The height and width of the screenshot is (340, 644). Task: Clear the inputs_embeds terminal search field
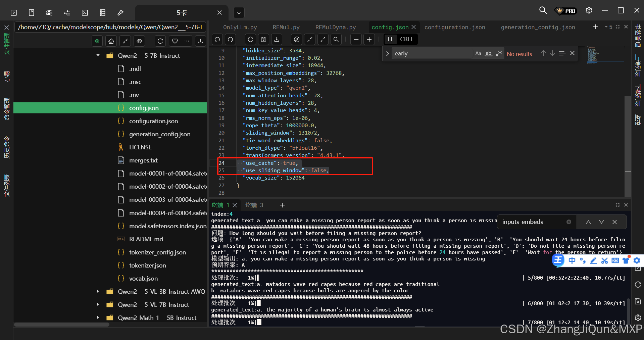coord(569,222)
